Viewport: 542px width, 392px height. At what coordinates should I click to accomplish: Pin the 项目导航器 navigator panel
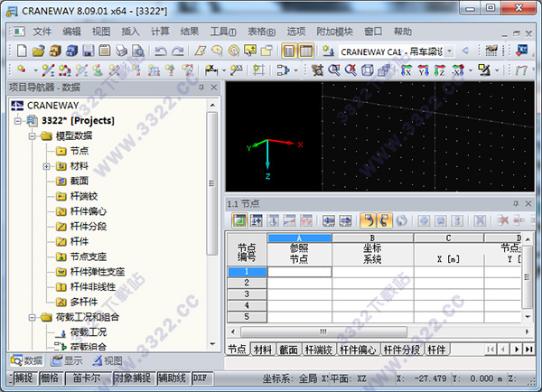tap(201, 88)
